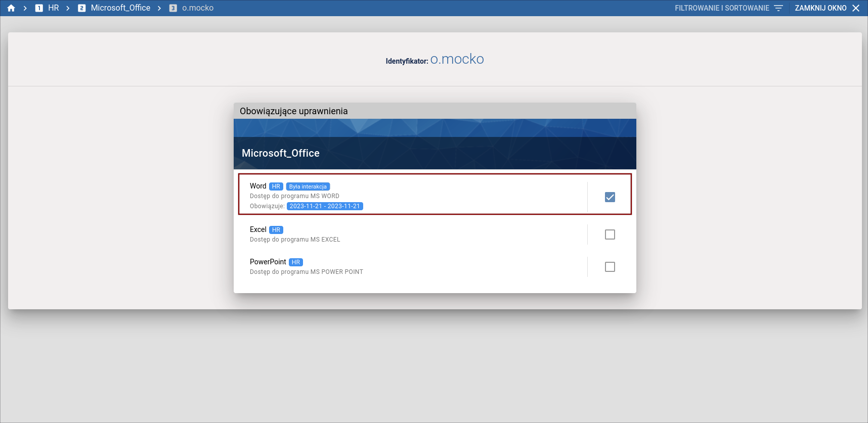The height and width of the screenshot is (423, 868).
Task: Select the o.mocko breadcrumb item
Action: [198, 8]
